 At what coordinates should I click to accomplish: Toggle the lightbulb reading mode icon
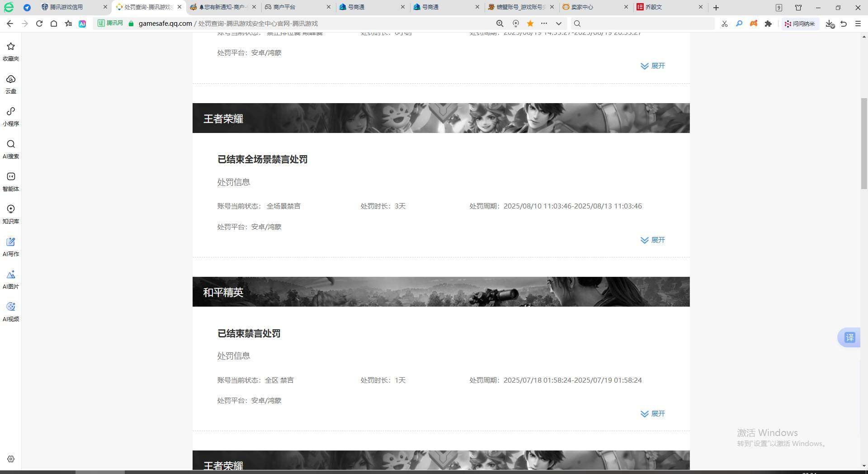[515, 24]
